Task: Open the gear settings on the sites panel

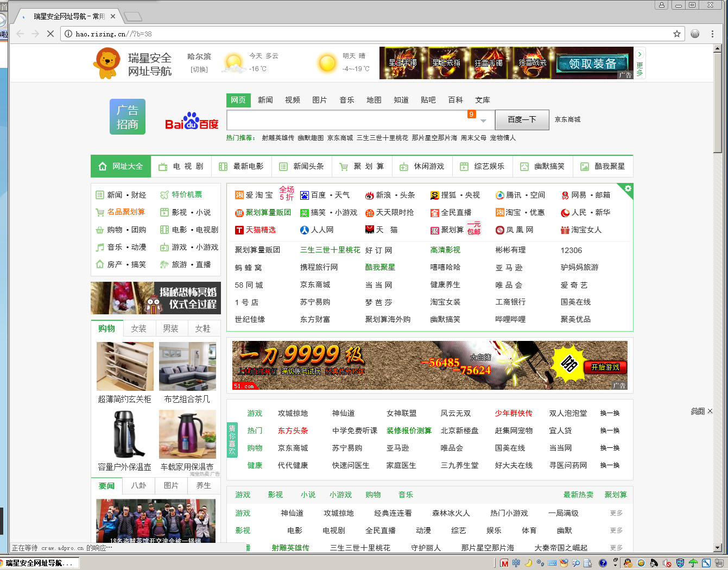Action: (x=628, y=188)
